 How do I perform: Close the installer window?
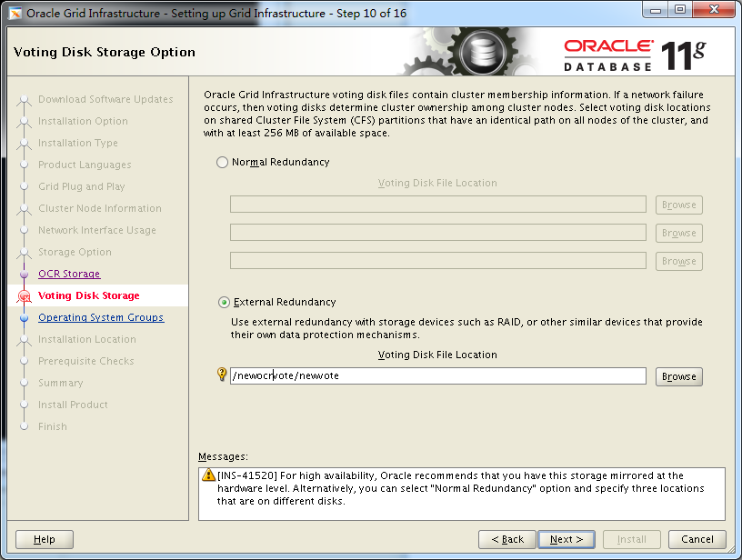[714, 9]
